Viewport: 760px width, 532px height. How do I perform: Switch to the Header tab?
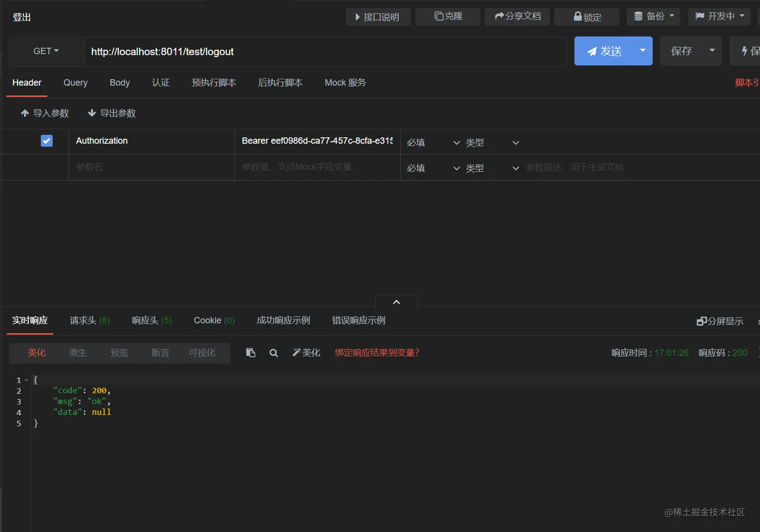27,83
